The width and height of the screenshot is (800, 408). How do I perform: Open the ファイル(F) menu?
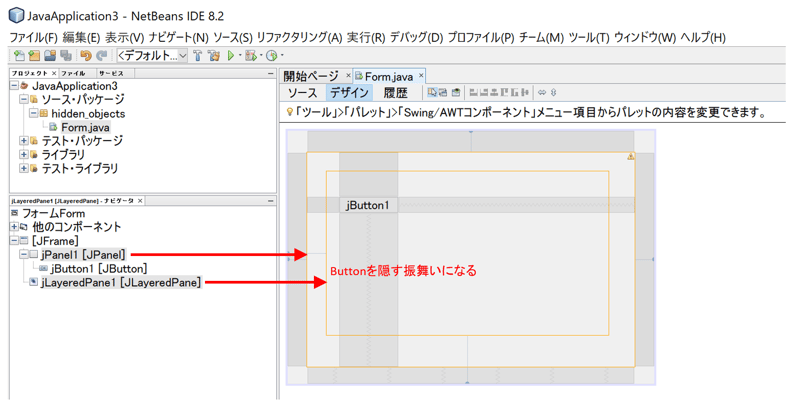[34, 37]
